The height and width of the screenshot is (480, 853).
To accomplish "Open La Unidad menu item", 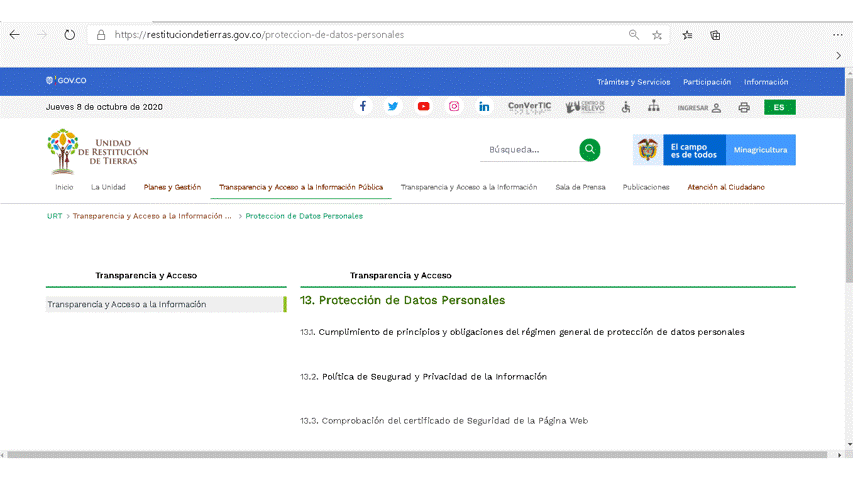I will click(108, 187).
